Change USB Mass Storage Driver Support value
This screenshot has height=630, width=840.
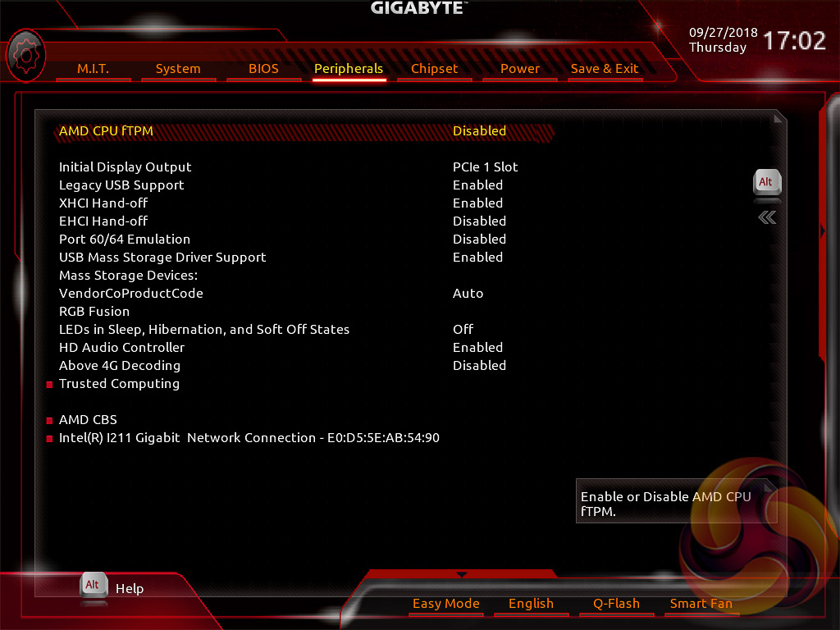click(478, 257)
